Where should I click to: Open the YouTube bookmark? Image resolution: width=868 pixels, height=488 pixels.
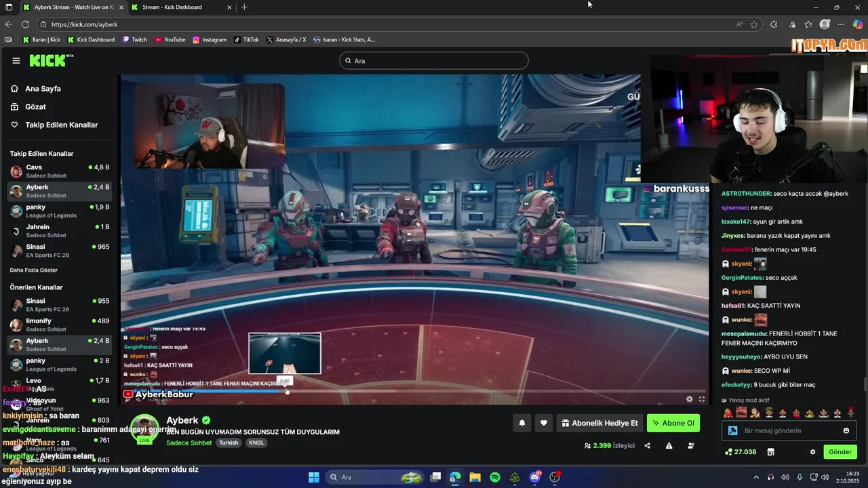pyautogui.click(x=170, y=39)
